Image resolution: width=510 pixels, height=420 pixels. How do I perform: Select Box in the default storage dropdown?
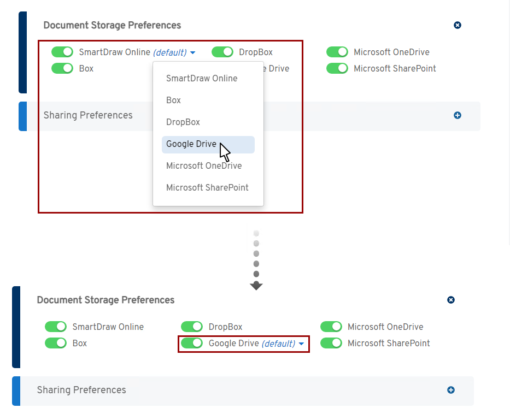click(173, 100)
